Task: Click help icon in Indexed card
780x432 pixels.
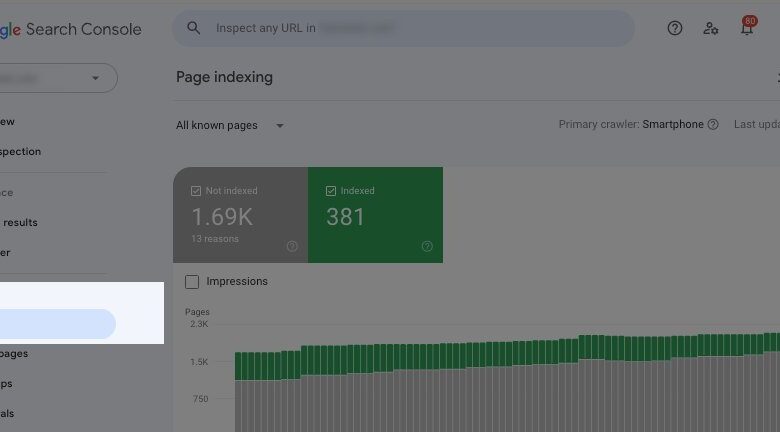Action: click(x=427, y=246)
